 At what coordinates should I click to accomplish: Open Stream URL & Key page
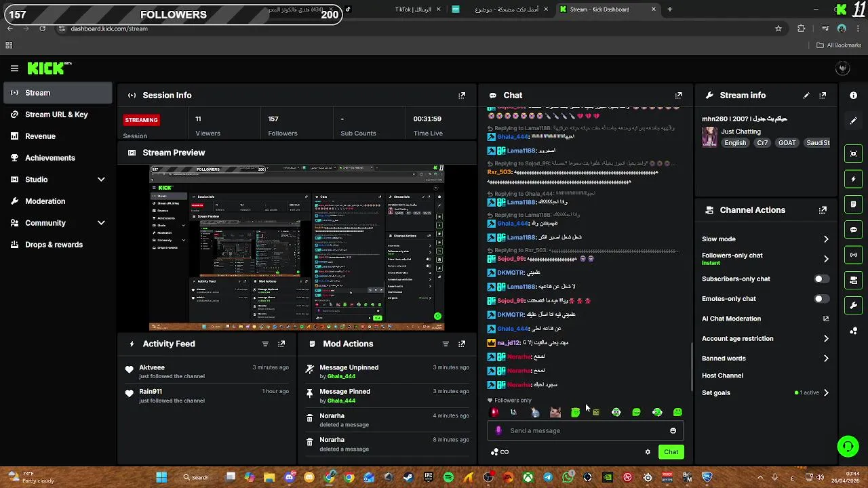(x=57, y=115)
